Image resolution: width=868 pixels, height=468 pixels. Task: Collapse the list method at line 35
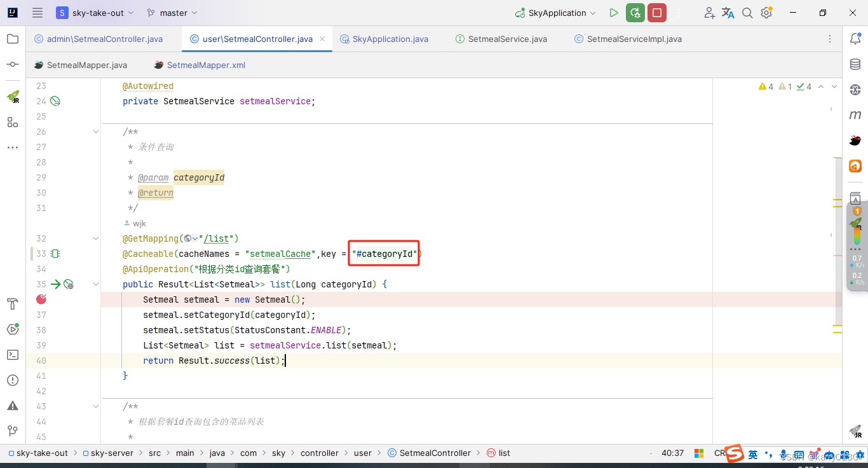pyautogui.click(x=96, y=284)
